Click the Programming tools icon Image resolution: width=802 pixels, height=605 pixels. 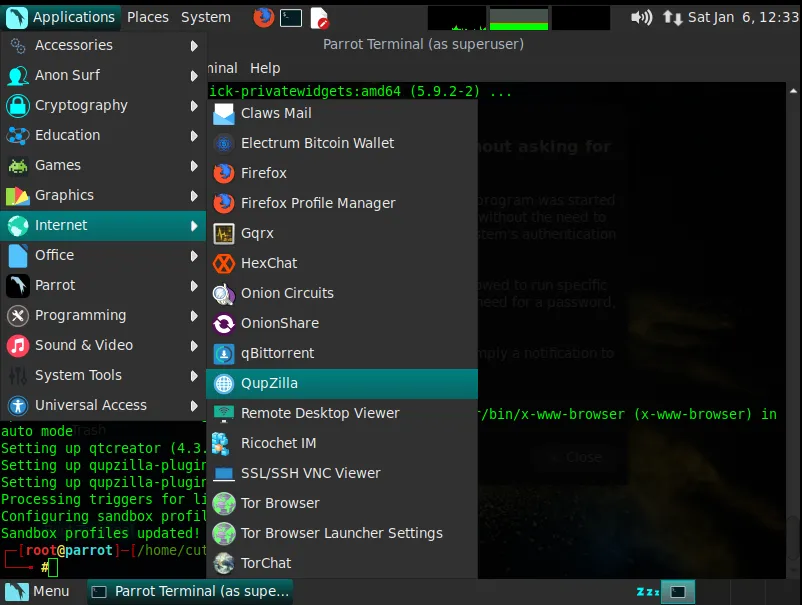[18, 316]
